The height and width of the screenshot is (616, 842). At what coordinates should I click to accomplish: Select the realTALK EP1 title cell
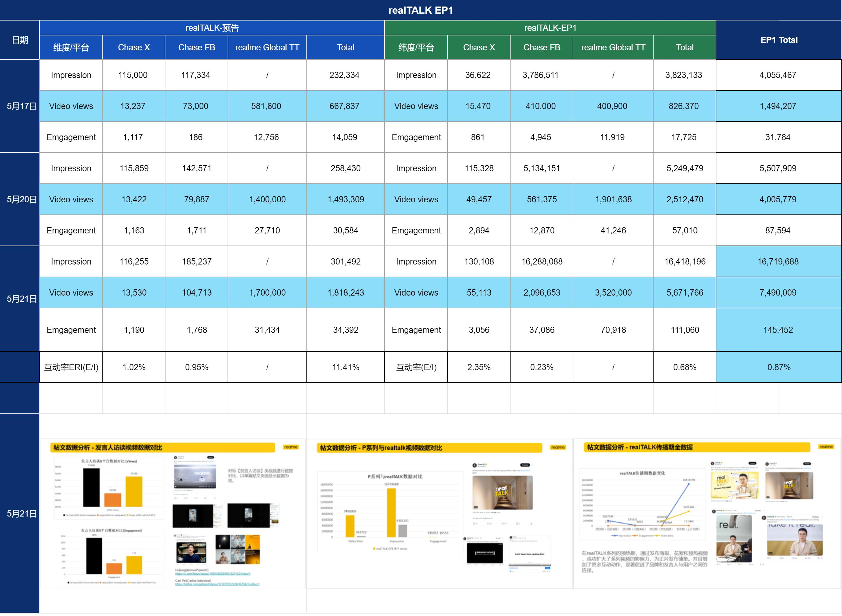pyautogui.click(x=421, y=10)
